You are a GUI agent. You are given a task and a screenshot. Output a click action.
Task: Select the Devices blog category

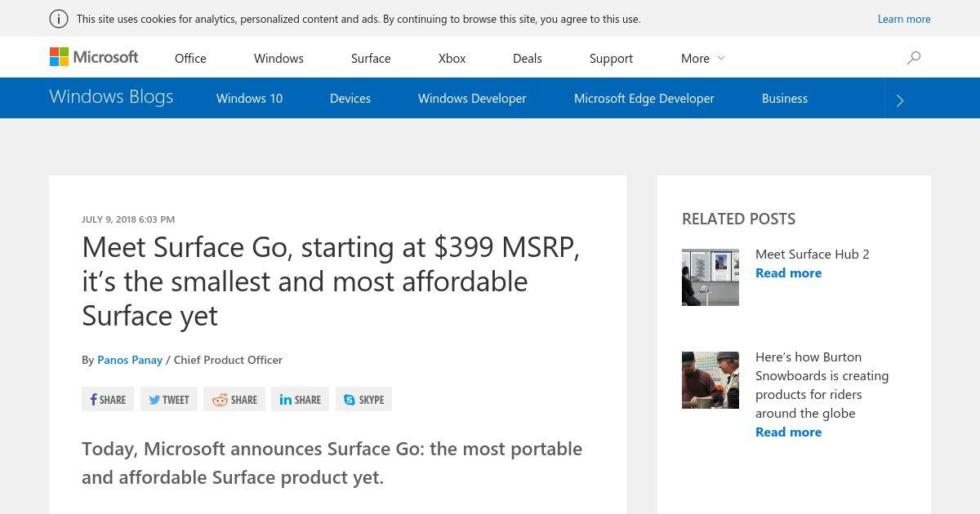pyautogui.click(x=350, y=98)
